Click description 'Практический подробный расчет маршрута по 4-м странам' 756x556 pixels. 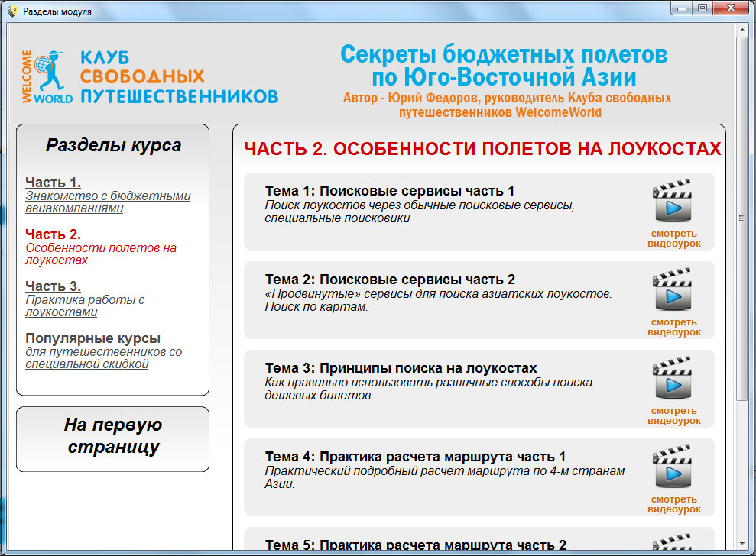[445, 471]
